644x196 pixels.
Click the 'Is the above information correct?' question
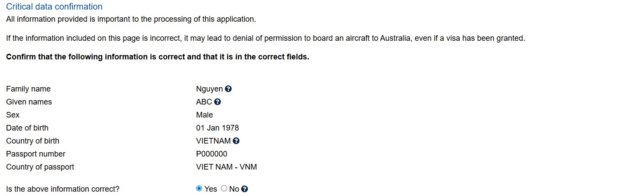pos(62,189)
